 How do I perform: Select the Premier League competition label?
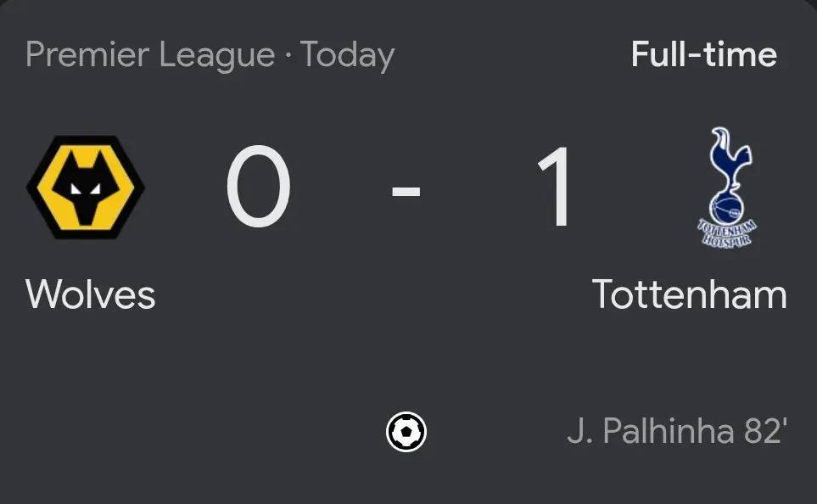point(150,55)
